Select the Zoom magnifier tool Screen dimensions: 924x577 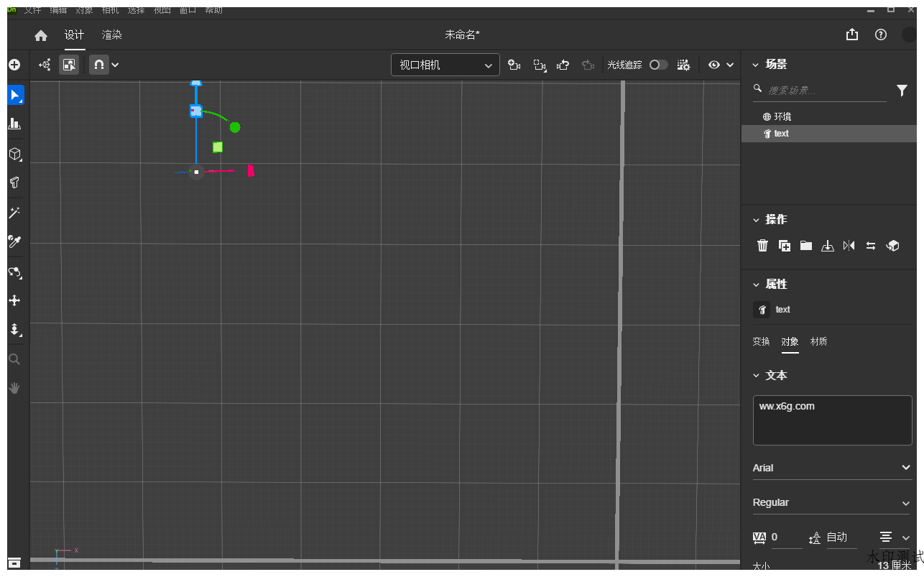(14, 359)
